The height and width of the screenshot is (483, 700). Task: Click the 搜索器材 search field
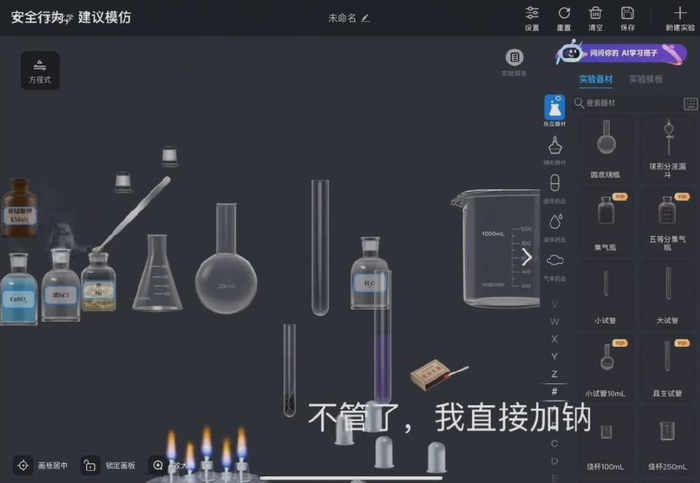(x=627, y=103)
